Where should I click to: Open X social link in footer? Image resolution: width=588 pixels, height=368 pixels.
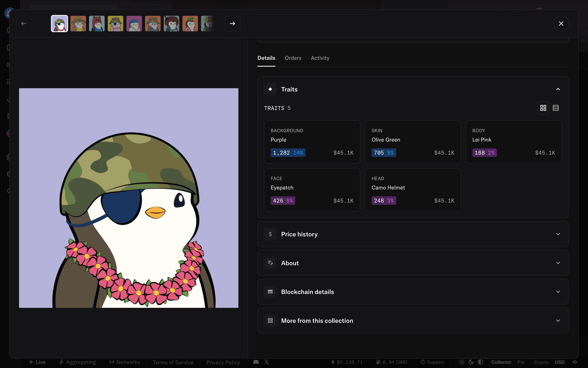point(267,362)
